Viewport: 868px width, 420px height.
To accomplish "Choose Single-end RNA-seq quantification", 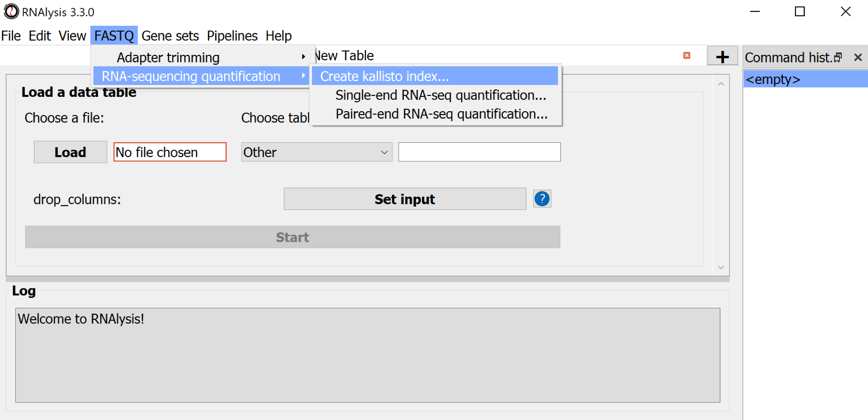I will (x=440, y=95).
